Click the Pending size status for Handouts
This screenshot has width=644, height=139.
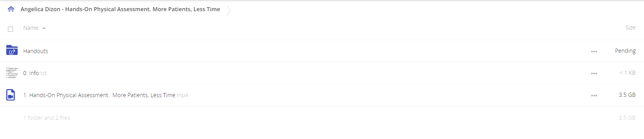pos(625,51)
